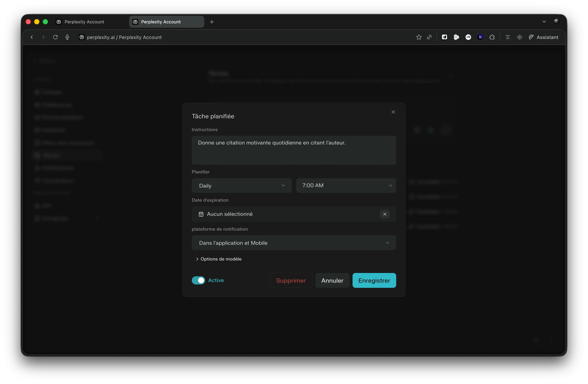
Task: Click the Instructions text field
Action: (294, 150)
